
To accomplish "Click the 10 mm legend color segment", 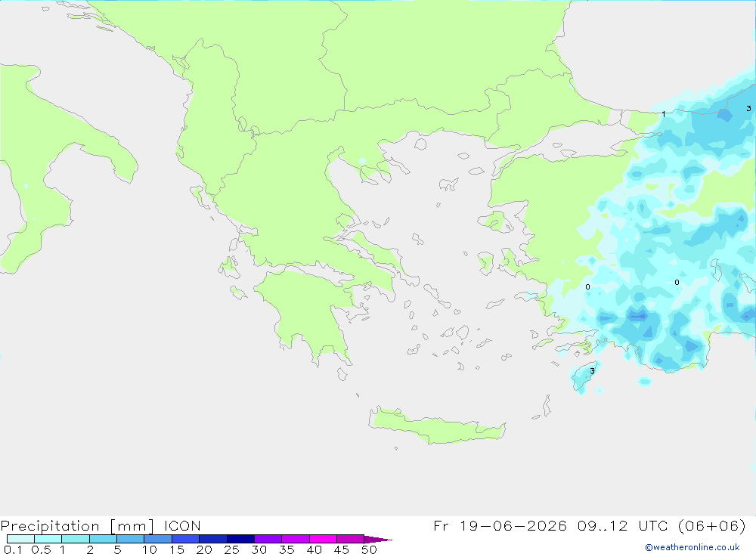I will pos(158,539).
